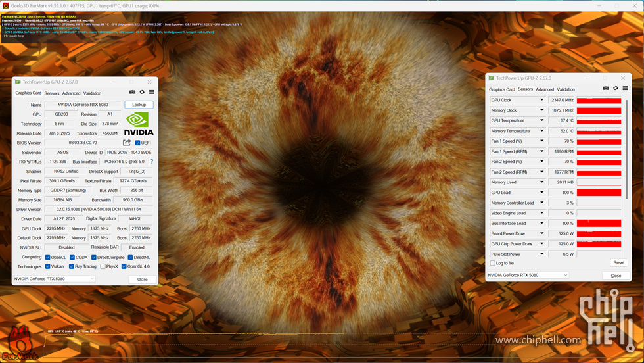Viewport: 644px width, 363px height.
Task: Open hamburger menu in Sensors GPU-Z window
Action: (x=625, y=88)
